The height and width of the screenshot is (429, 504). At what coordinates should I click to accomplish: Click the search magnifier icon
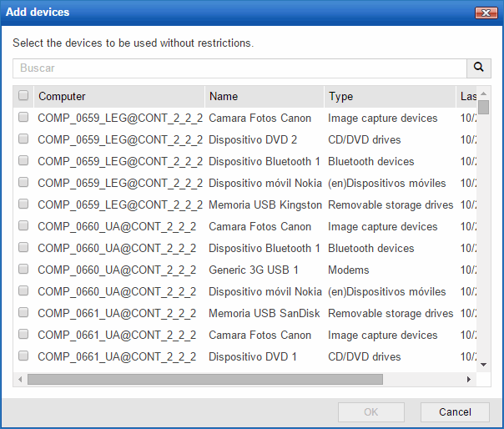click(x=478, y=68)
